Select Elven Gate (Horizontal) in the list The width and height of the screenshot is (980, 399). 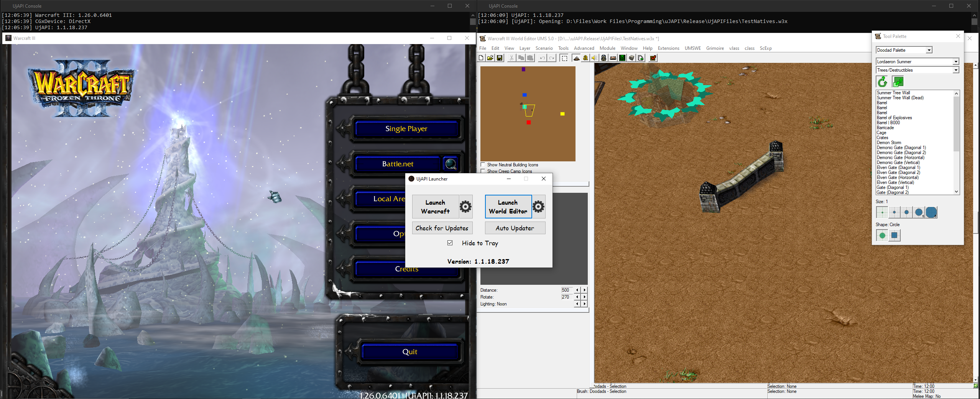(x=898, y=177)
